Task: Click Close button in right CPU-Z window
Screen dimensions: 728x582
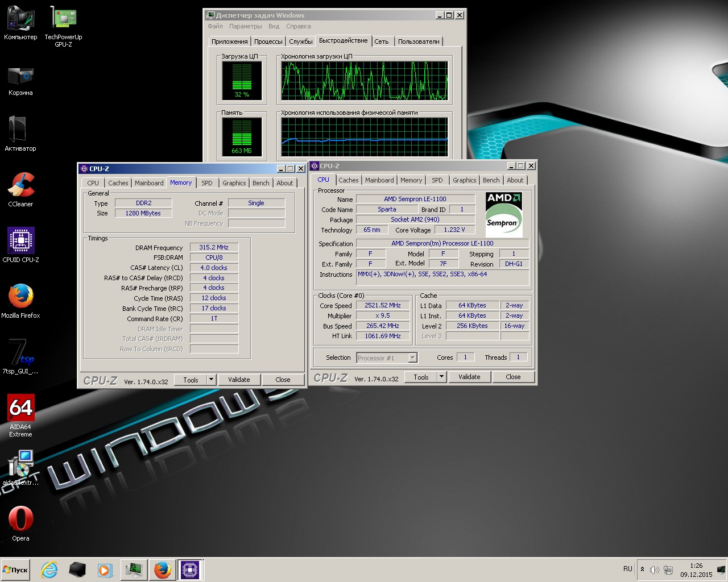Action: (x=513, y=377)
